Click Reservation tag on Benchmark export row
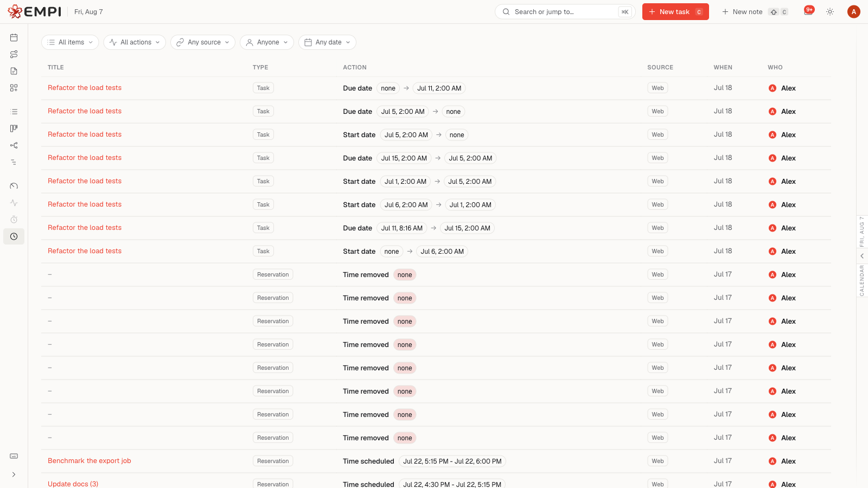 point(273,461)
